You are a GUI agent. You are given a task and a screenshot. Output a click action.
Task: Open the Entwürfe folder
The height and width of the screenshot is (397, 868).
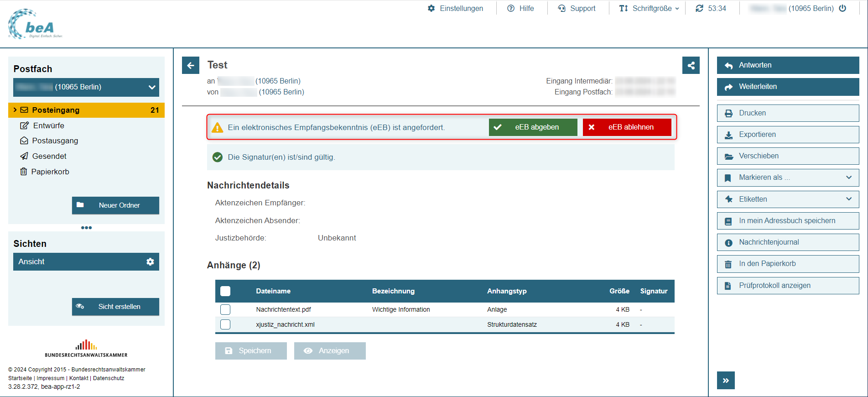tap(48, 125)
